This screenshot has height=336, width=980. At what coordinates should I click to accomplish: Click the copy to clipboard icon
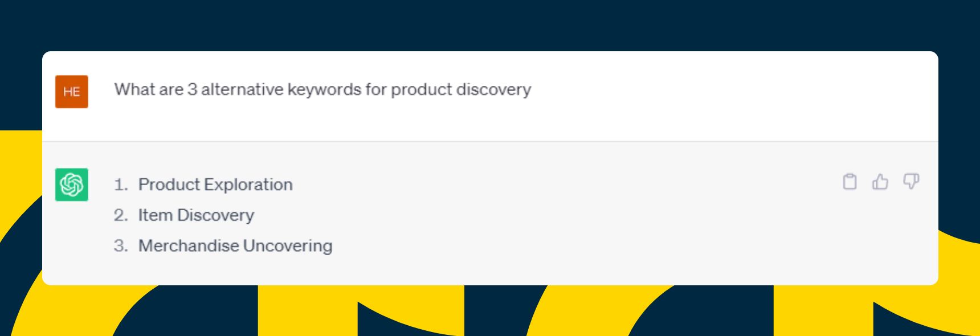click(x=850, y=182)
